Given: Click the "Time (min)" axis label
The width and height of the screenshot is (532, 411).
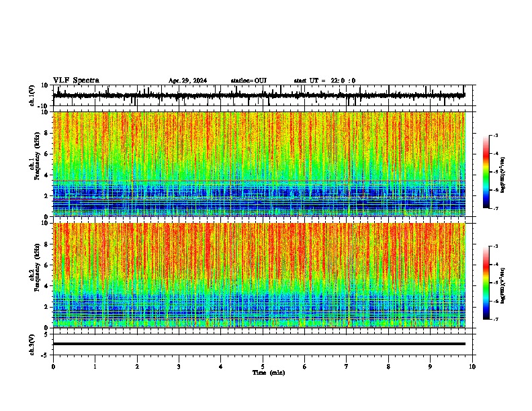Looking at the screenshot, I should [x=269, y=373].
